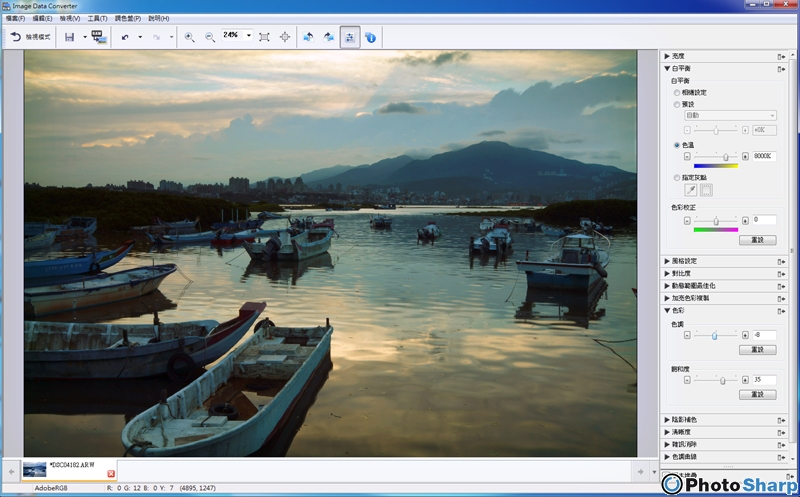Click 重設 button under 色彩校正
The image size is (800, 497).
tap(758, 240)
